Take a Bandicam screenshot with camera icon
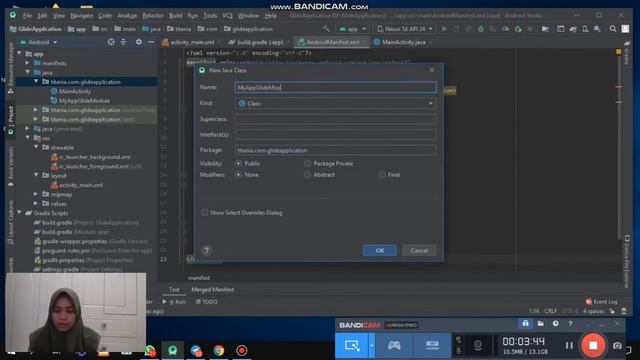 coord(617,345)
